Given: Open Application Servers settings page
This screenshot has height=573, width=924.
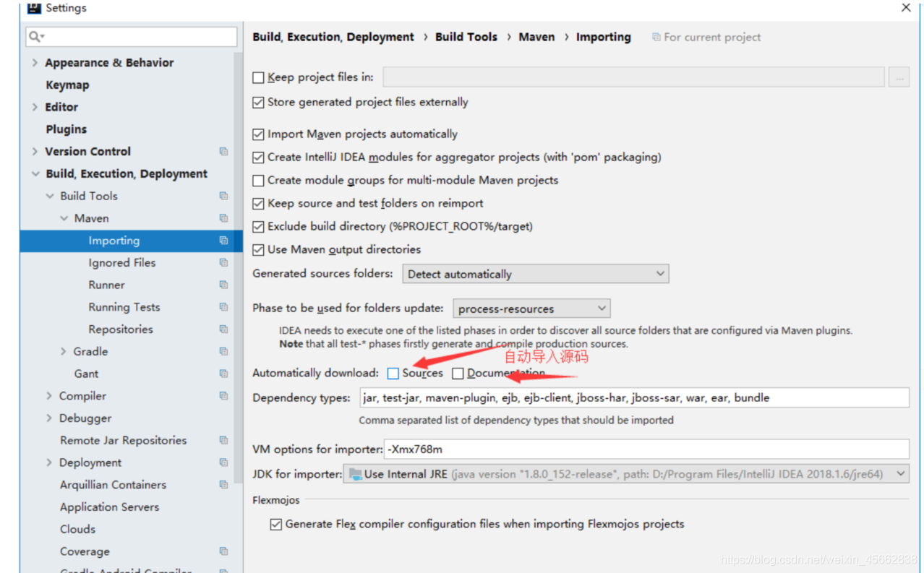Looking at the screenshot, I should coord(110,507).
